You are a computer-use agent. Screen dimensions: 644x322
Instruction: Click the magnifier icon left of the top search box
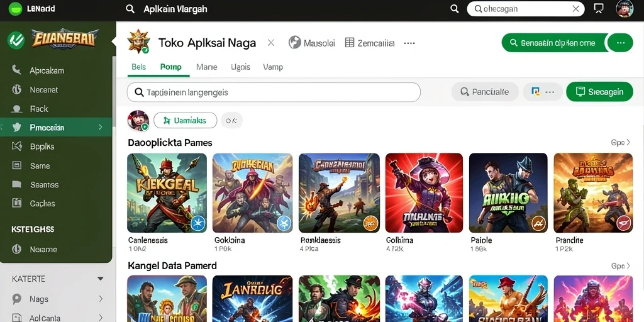click(454, 9)
